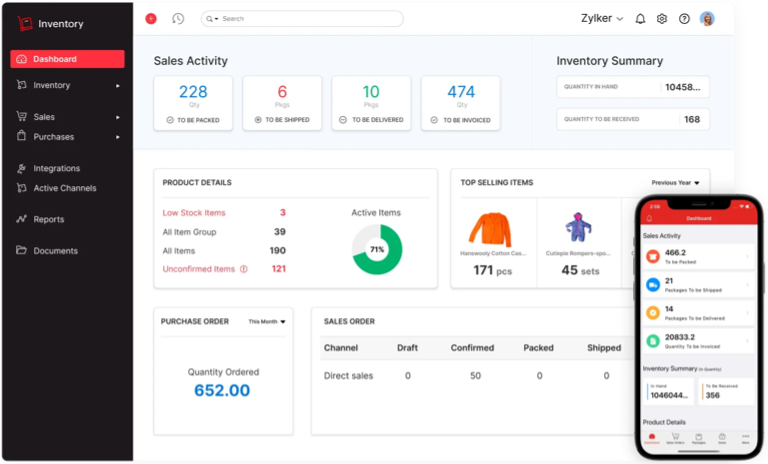Open the This Month dropdown

(267, 321)
